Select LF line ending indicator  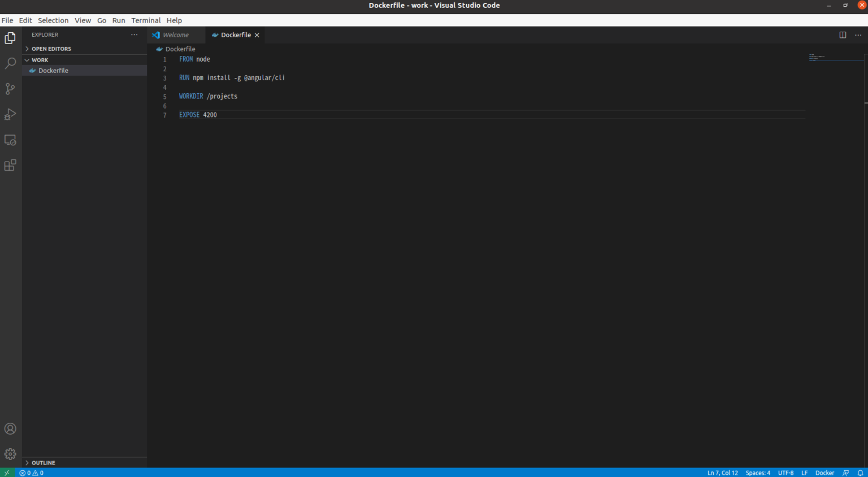[804, 473]
